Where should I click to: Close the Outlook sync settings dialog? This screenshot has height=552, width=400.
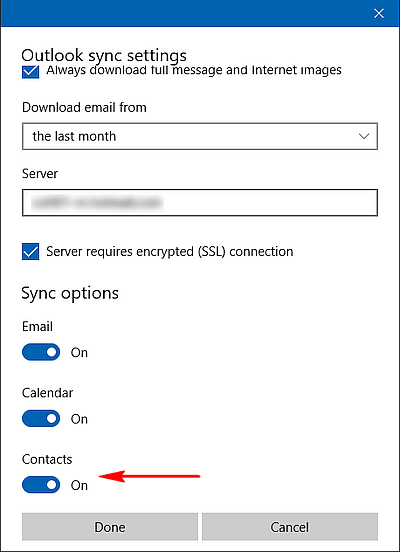pyautogui.click(x=379, y=13)
